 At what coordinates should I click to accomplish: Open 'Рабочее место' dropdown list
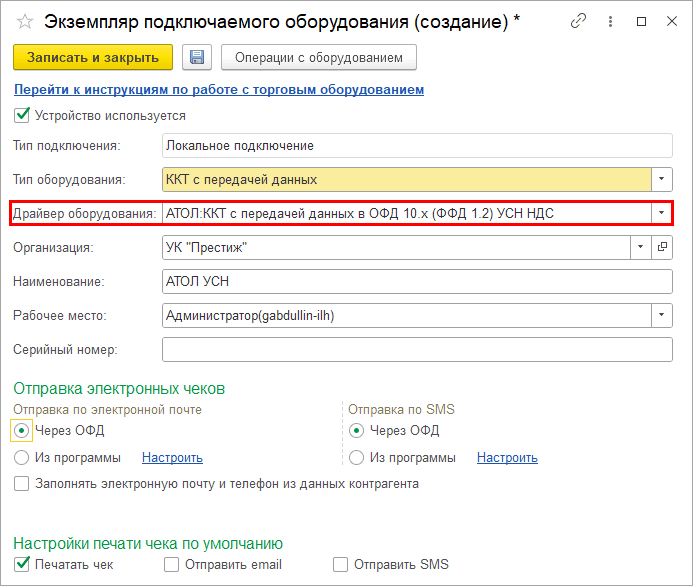click(661, 316)
